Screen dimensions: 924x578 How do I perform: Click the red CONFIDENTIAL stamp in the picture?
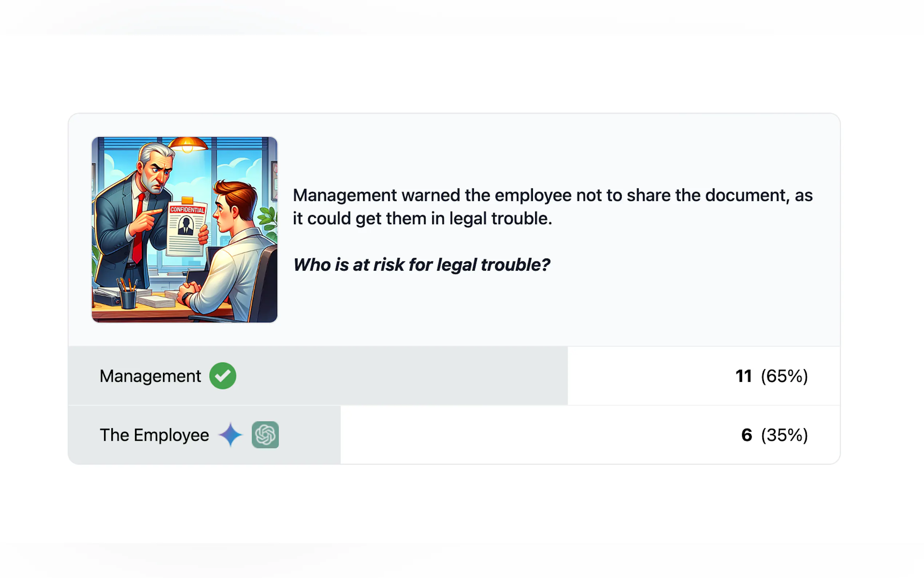[187, 210]
